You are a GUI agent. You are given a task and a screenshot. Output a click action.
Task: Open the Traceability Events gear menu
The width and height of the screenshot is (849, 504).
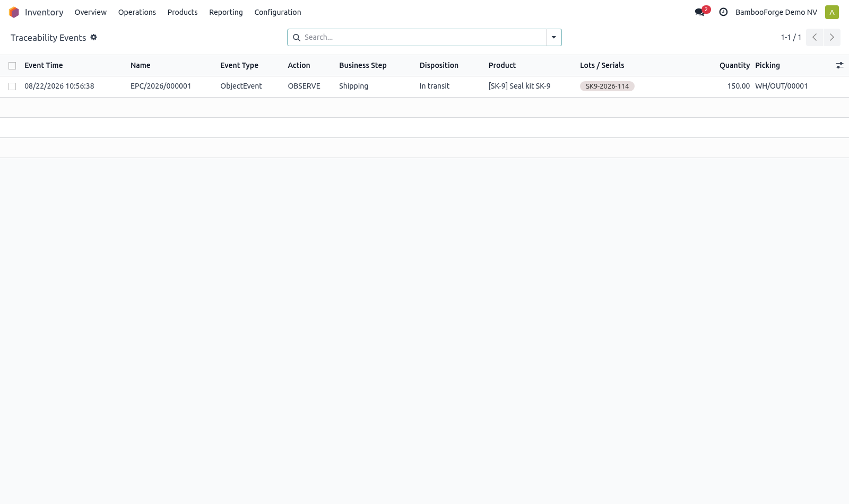point(94,37)
